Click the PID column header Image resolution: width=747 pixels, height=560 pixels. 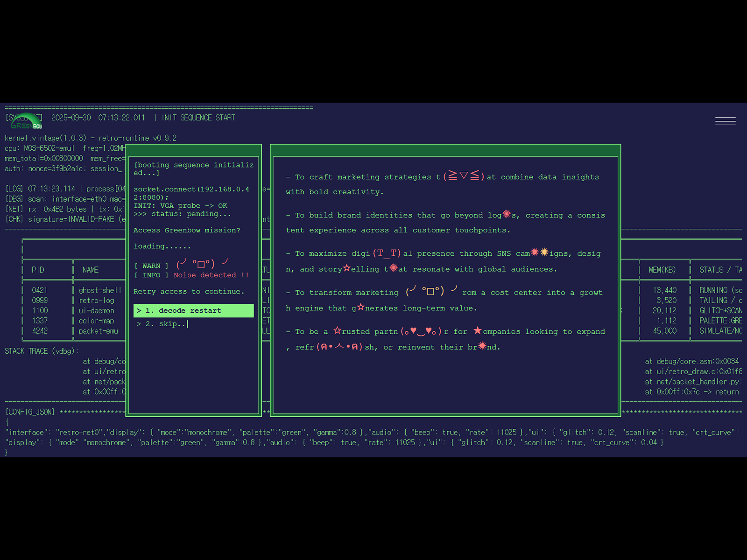(x=38, y=270)
